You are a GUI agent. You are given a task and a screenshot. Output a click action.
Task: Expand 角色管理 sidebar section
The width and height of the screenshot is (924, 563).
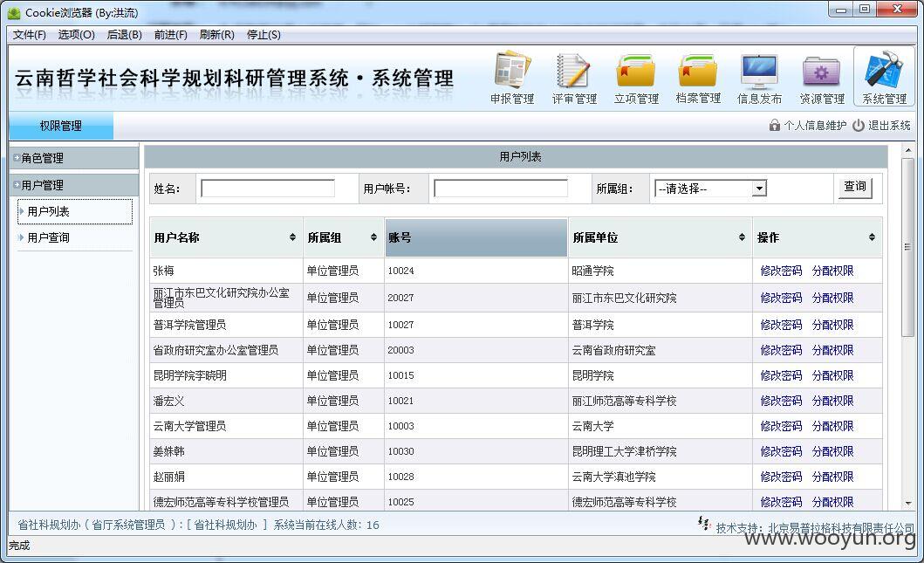[x=75, y=158]
